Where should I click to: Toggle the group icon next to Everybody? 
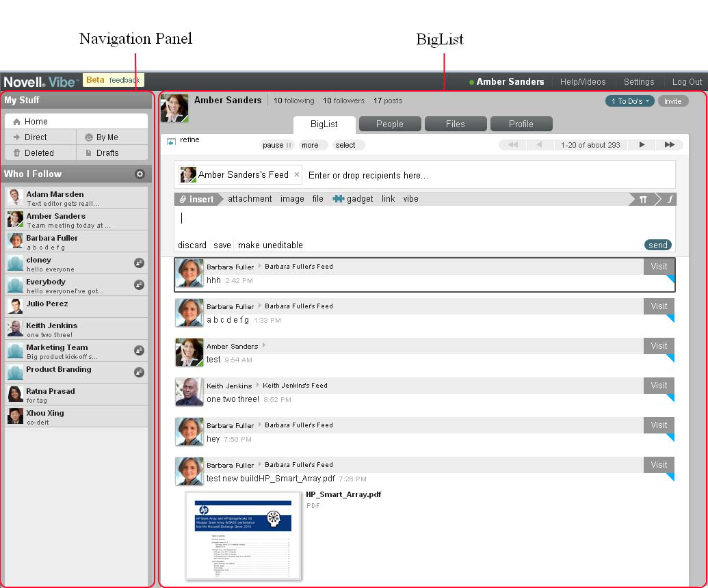(x=140, y=284)
